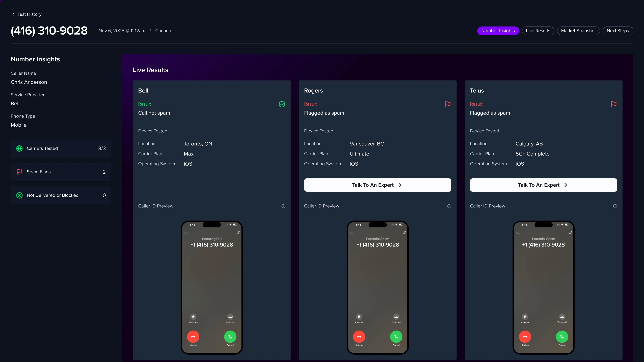
Task: Click 'Incoming Call' label in Bell preview
Action: 211,239
